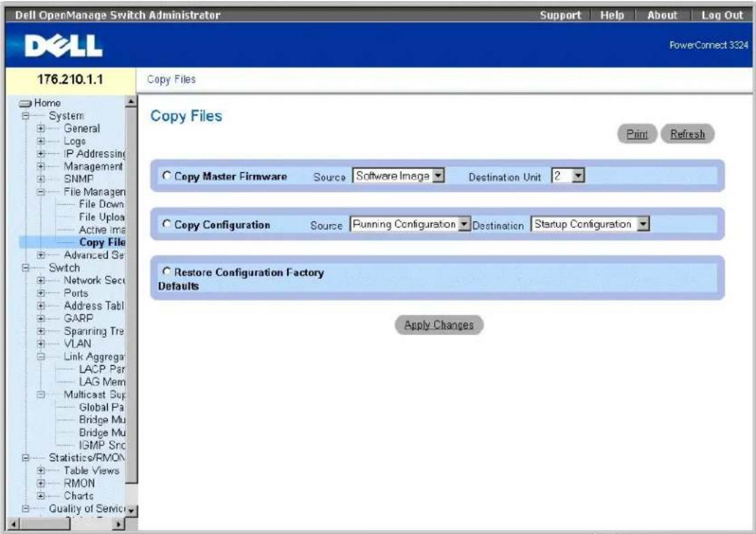
Task: Click the Refresh button
Action: [x=687, y=134]
